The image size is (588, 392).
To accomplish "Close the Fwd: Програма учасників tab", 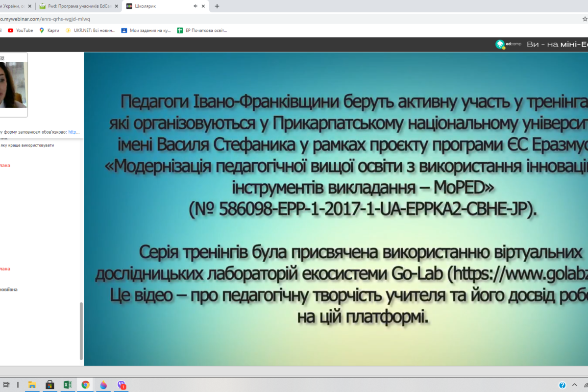I will pyautogui.click(x=116, y=6).
